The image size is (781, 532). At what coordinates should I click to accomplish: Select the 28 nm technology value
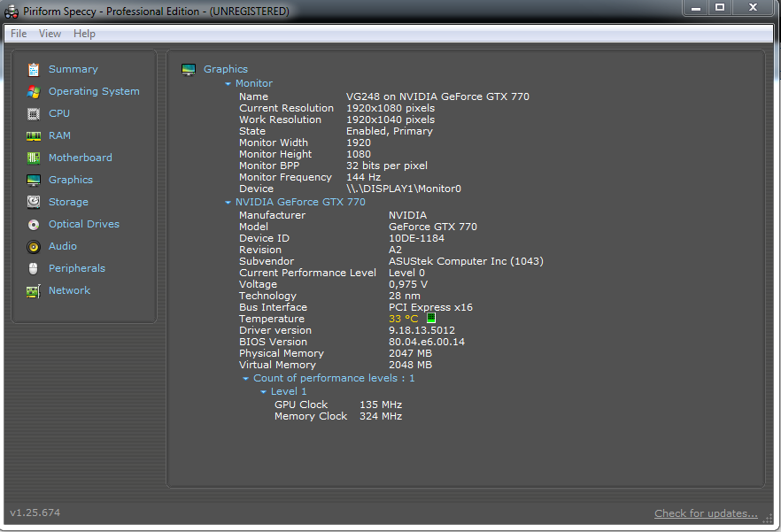[404, 296]
